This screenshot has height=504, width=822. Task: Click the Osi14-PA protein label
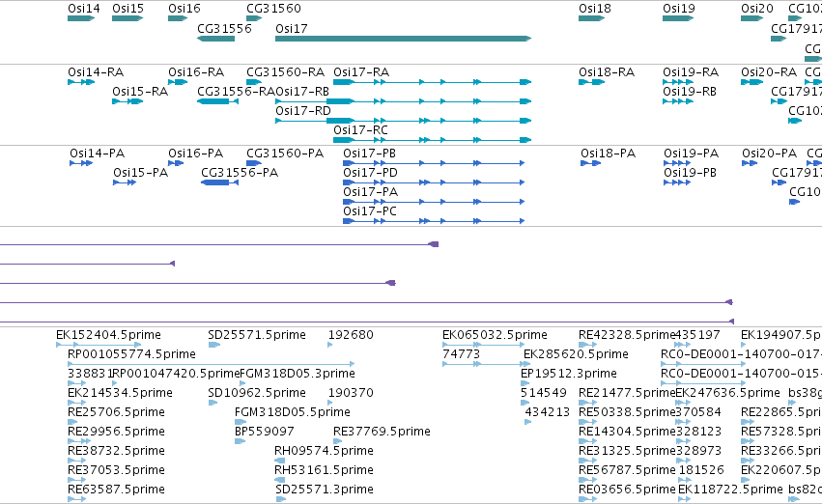(97, 153)
